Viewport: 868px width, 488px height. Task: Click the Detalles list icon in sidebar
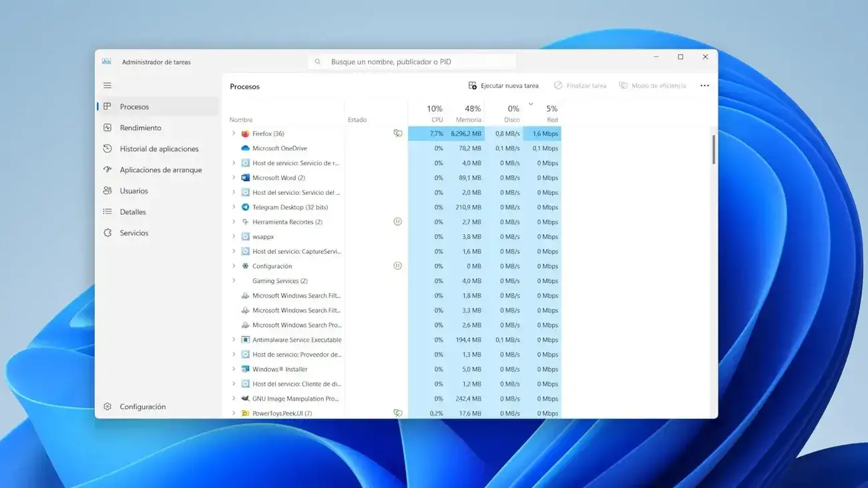coord(107,212)
